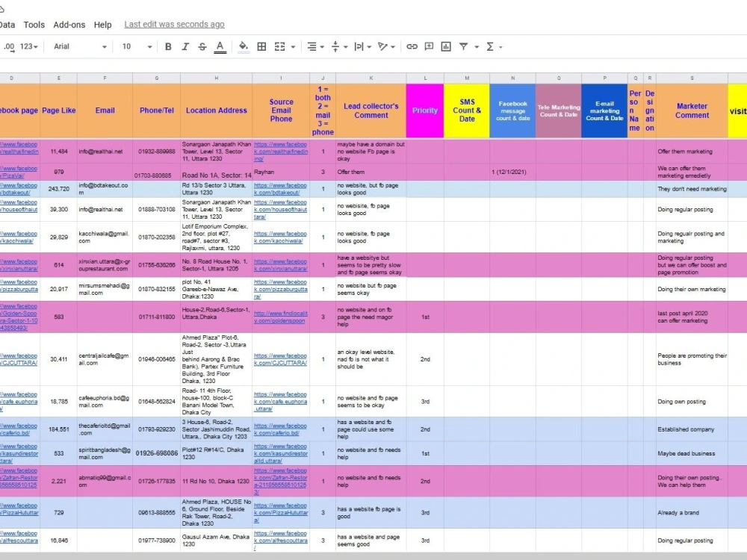This screenshot has width=747, height=560.
Task: Select the magenta 'Priority' header cell
Action: pyautogui.click(x=425, y=111)
